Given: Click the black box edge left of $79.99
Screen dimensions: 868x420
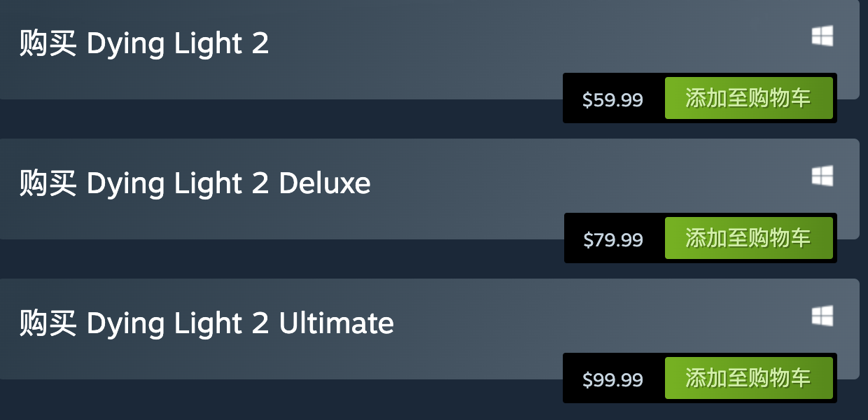Looking at the screenshot, I should [570, 238].
